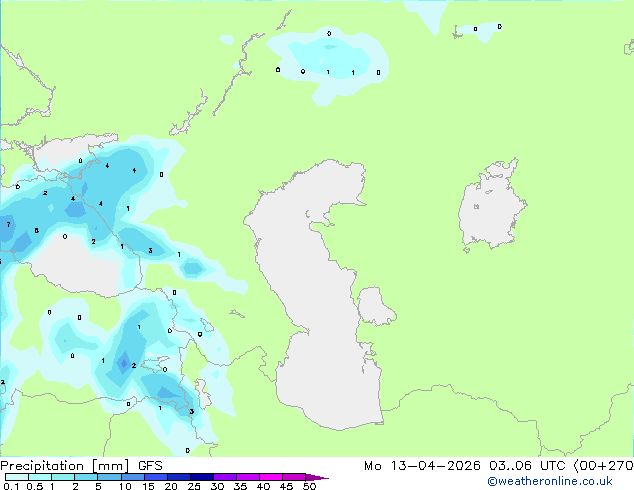Click the legend swatch between 1 and 2

(63, 477)
